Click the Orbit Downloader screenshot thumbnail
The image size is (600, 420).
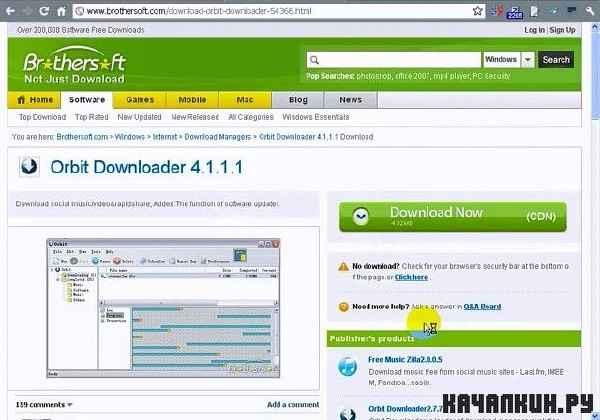click(x=163, y=308)
